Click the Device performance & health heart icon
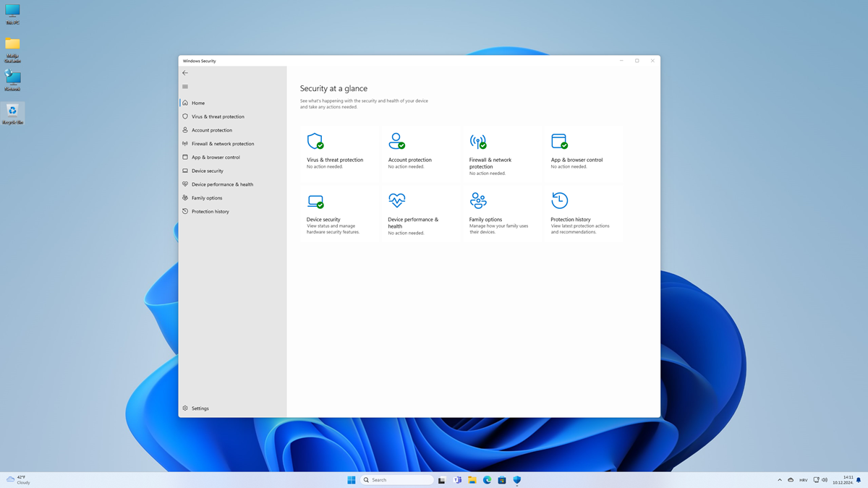This screenshot has height=488, width=868. (396, 200)
